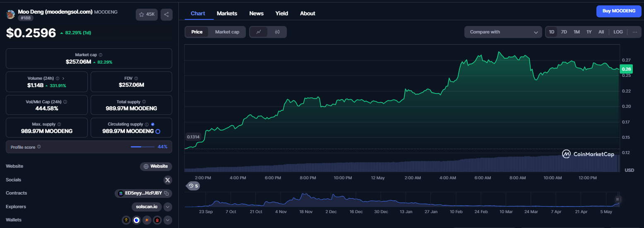The height and width of the screenshot is (228, 644).
Task: Add MOODENG to watchlist via star button
Action: coord(147,14)
